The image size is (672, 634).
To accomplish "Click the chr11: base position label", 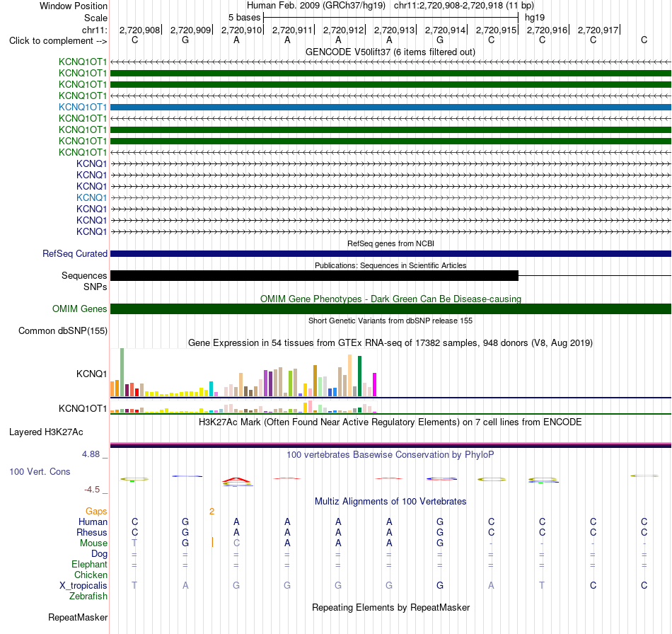I will [94, 30].
